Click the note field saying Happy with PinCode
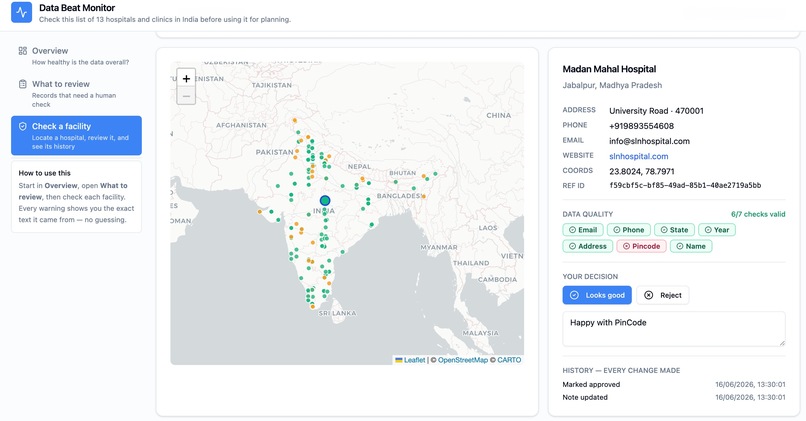 [x=674, y=328]
